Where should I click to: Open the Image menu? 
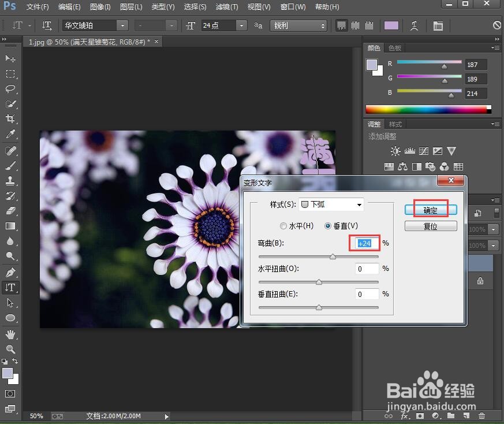(100, 7)
